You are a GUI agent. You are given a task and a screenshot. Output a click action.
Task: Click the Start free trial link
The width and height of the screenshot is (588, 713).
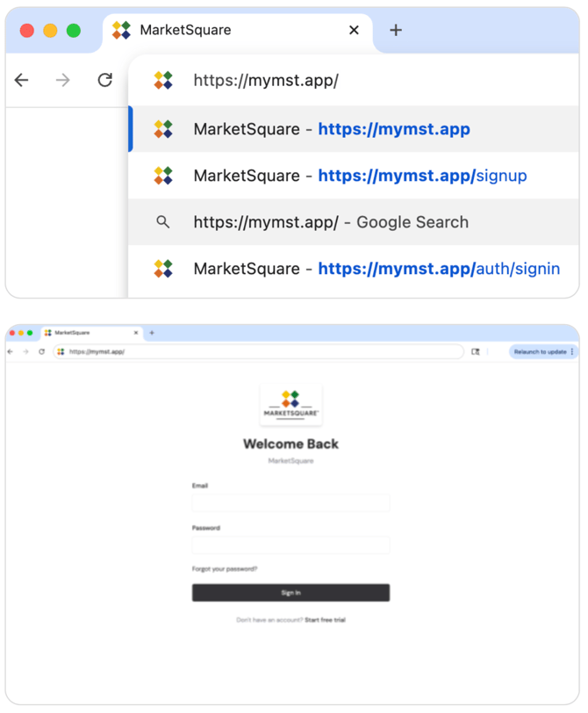tap(326, 620)
